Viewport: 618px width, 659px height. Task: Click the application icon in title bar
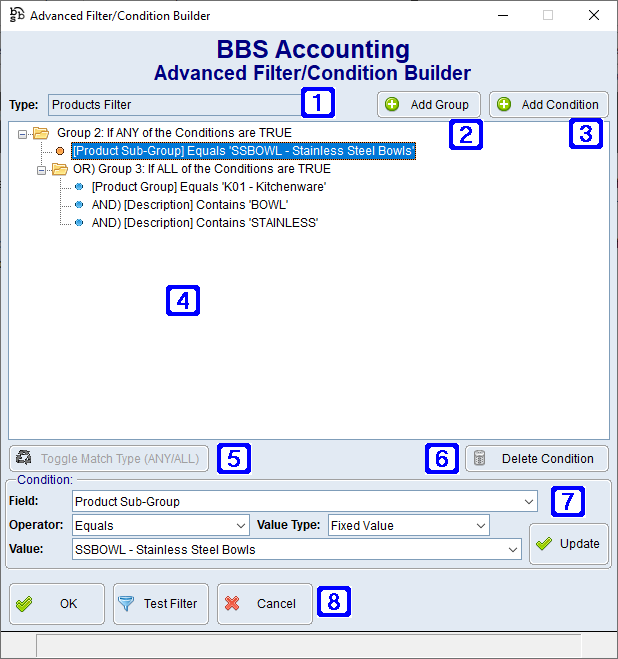(x=16, y=15)
